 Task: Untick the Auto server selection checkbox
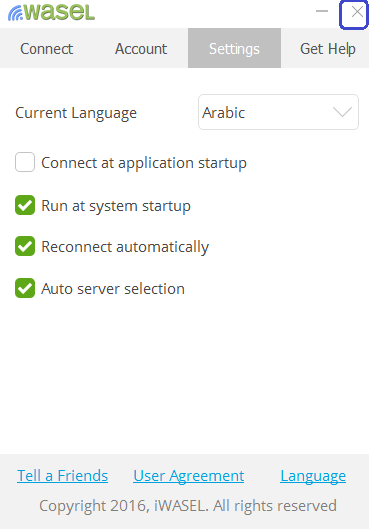click(x=25, y=288)
